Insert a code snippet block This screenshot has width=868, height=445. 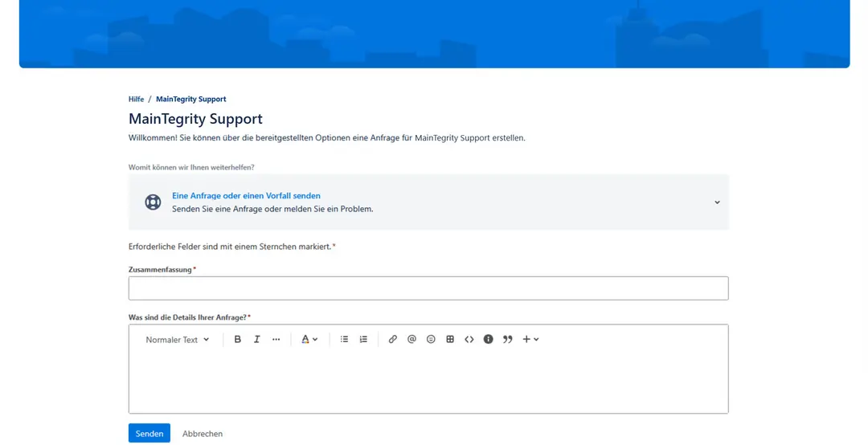[x=469, y=339]
